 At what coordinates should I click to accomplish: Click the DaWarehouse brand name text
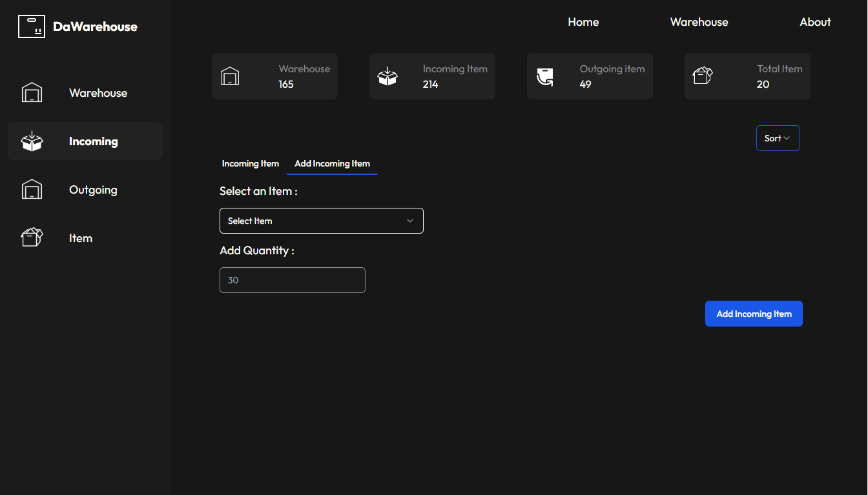coord(95,26)
